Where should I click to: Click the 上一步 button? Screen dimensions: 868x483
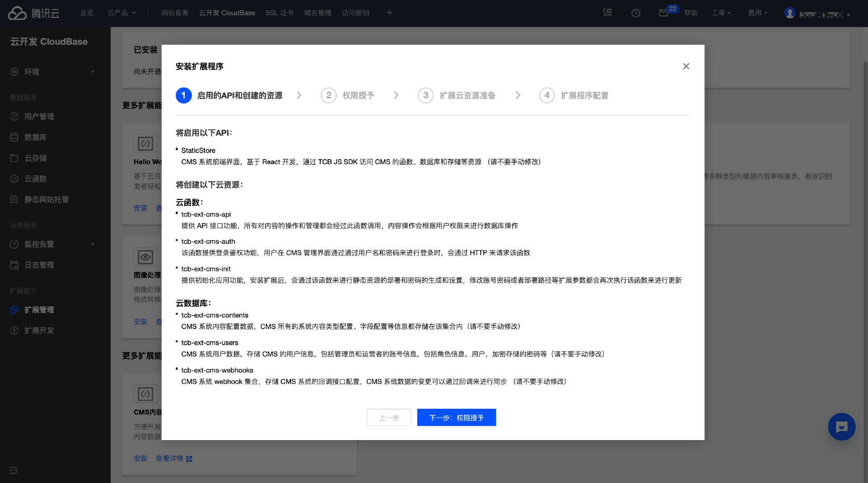(389, 417)
